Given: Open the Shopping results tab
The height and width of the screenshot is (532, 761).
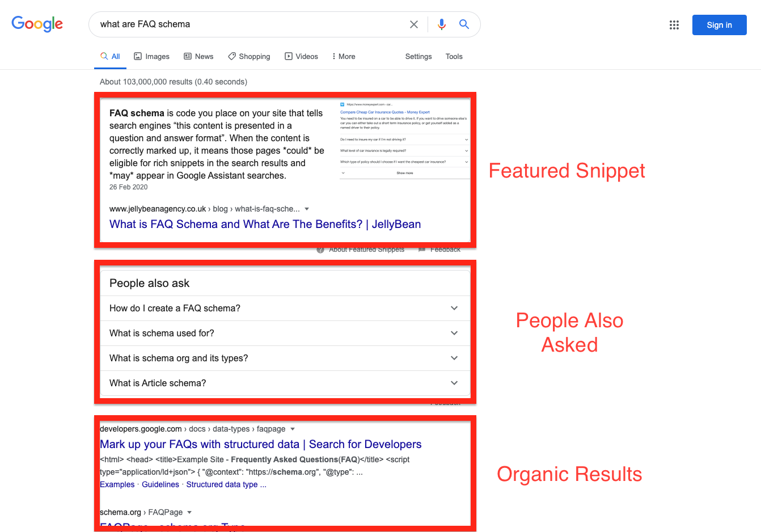Looking at the screenshot, I should click(x=249, y=56).
